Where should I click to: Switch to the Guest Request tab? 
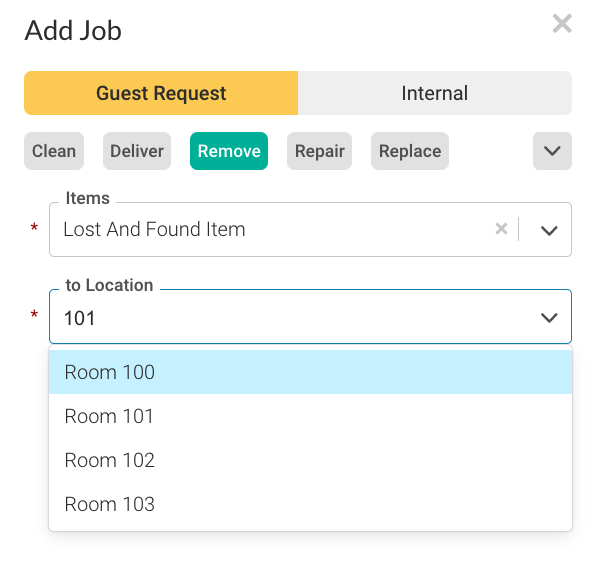point(161,93)
